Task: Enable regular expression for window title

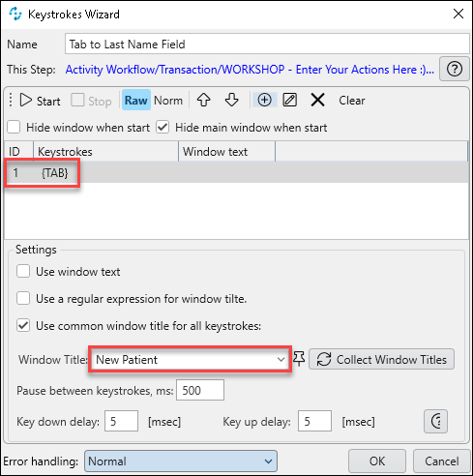Action: click(23, 299)
